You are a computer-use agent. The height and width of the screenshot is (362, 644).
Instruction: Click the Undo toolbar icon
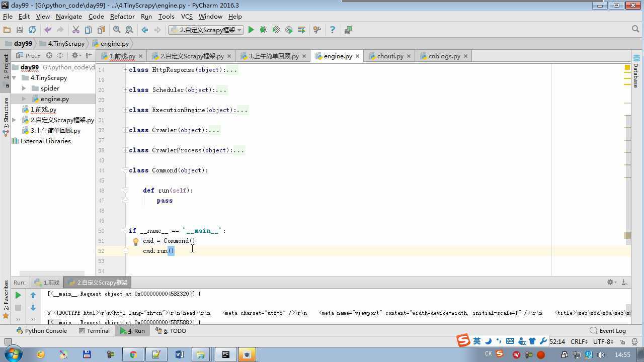tap(48, 30)
